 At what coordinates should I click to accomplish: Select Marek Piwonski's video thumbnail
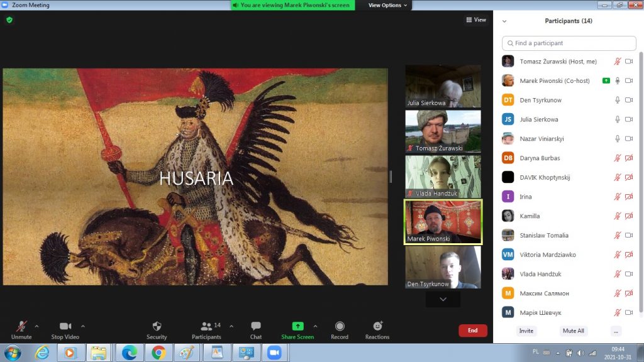[x=443, y=222]
